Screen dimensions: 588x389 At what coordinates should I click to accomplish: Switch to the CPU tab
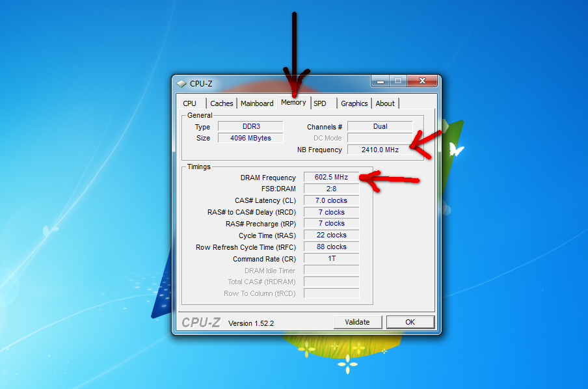pos(192,103)
